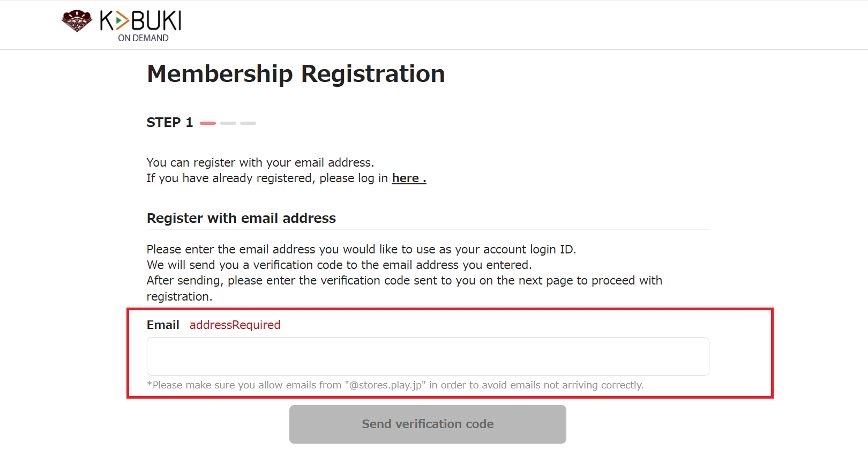Select the second grey step indicator bar
The height and width of the screenshot is (449, 868).
pos(228,123)
